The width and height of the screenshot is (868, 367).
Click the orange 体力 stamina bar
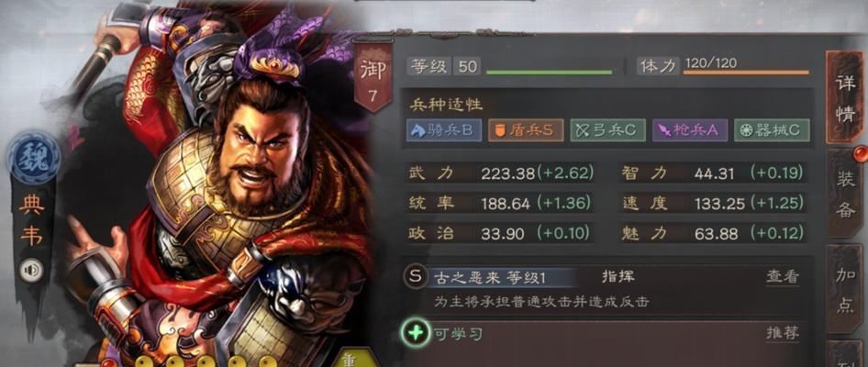point(746,72)
